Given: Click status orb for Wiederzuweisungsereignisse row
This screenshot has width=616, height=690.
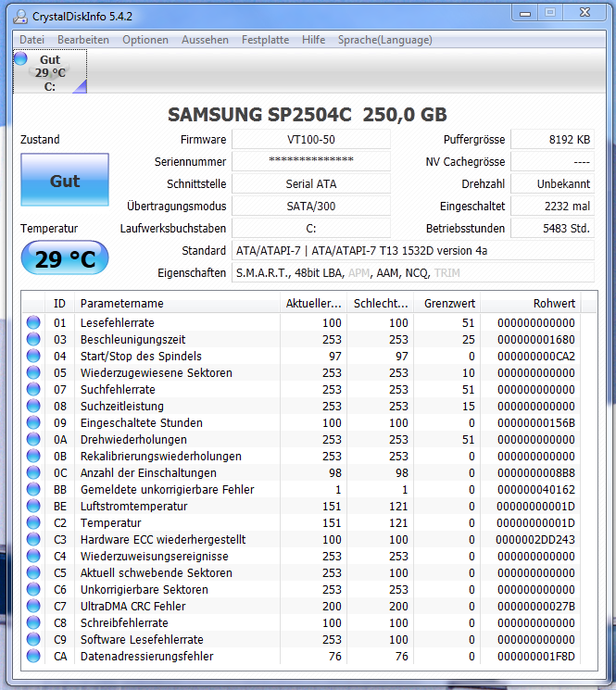Looking at the screenshot, I should (x=33, y=557).
